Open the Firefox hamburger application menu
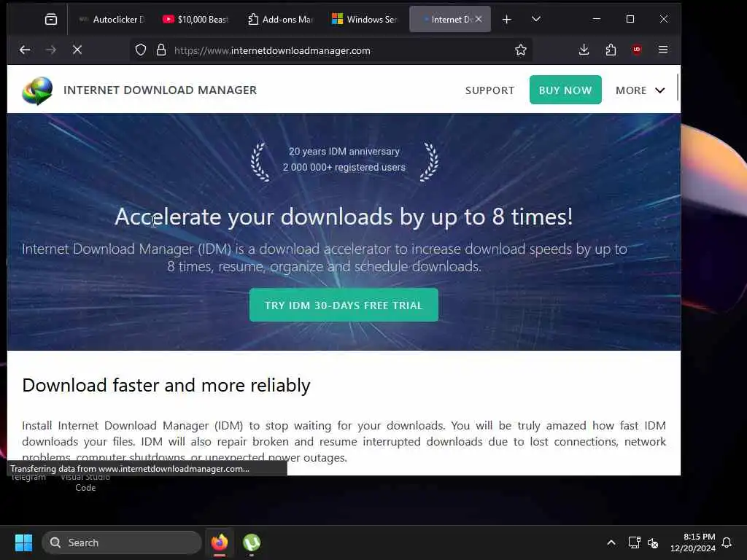Viewport: 747px width, 560px height. click(663, 50)
